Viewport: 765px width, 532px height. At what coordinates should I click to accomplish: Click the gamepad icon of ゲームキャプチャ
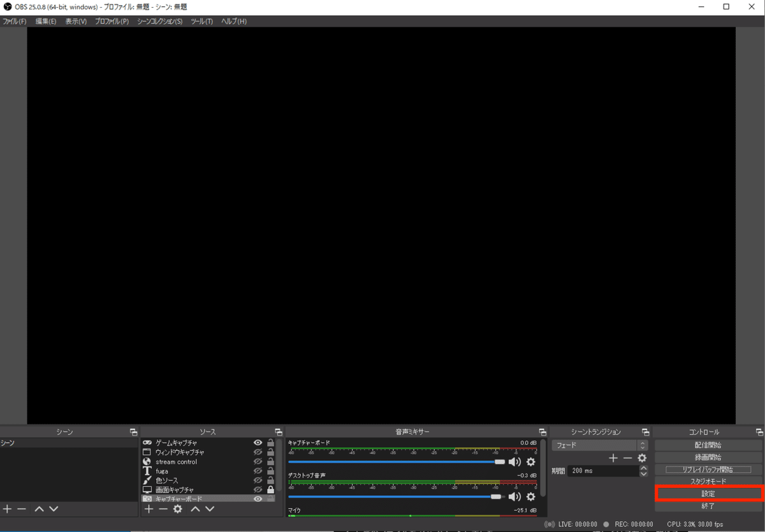(147, 443)
